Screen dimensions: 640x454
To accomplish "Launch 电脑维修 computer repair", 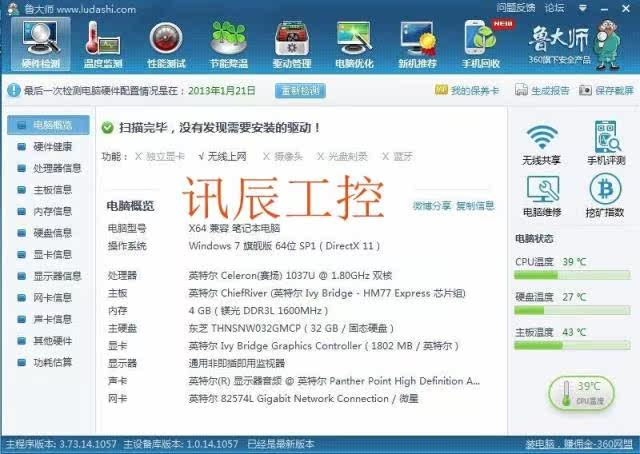I will [x=542, y=196].
